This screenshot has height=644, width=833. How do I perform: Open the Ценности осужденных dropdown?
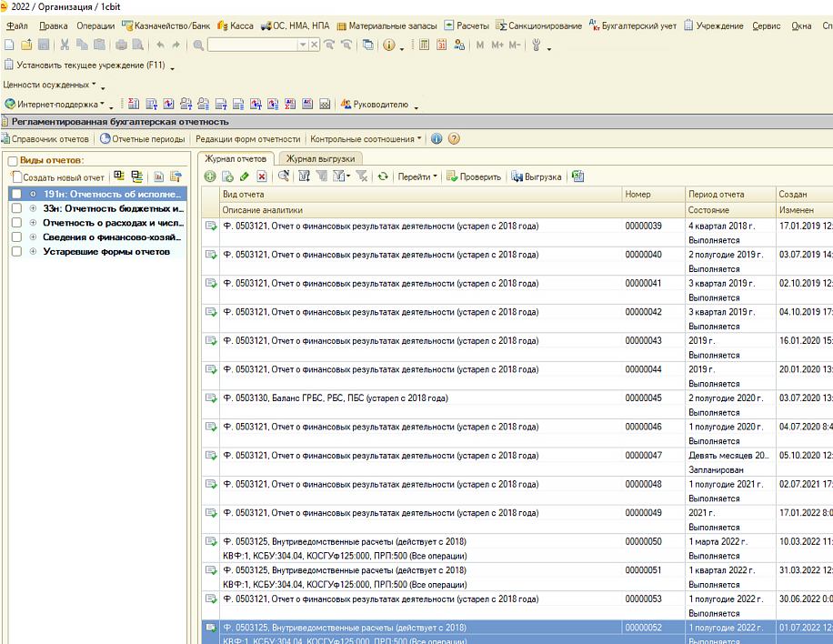click(x=49, y=85)
